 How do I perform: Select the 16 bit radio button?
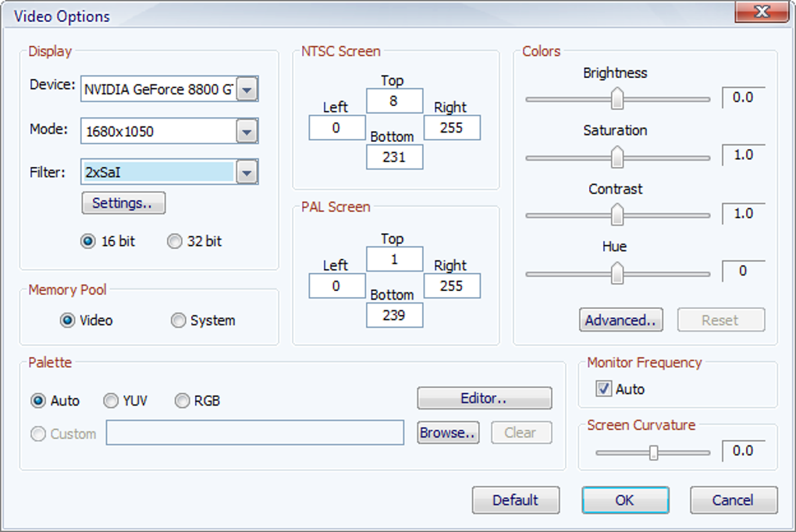pos(88,241)
